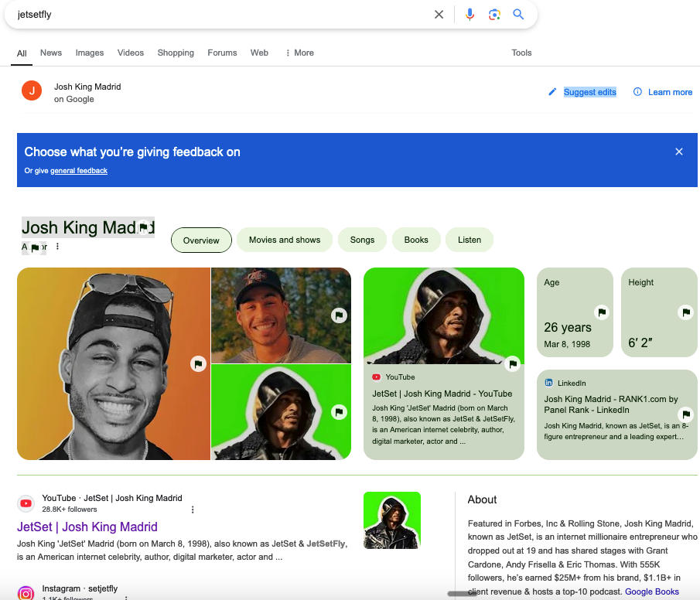Click the YouTube logo in the card
Image resolution: width=700 pixels, height=600 pixels.
377,377
